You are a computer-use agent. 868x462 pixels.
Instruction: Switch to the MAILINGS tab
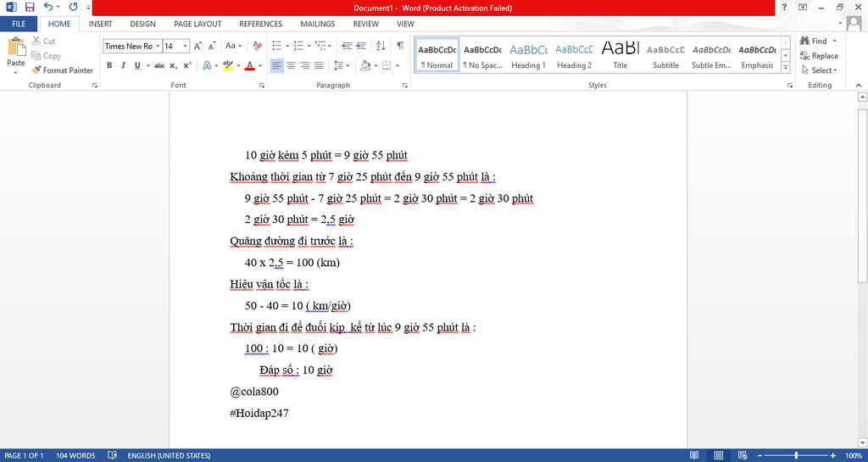tap(318, 24)
